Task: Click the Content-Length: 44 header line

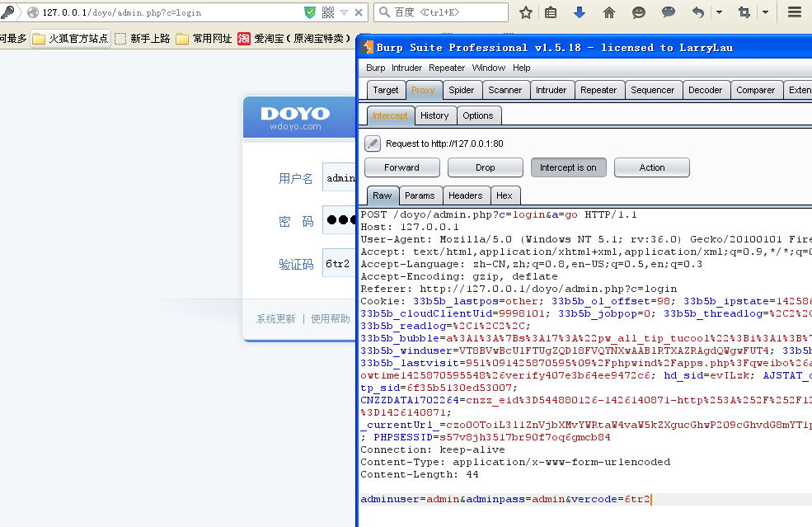Action: (x=420, y=474)
